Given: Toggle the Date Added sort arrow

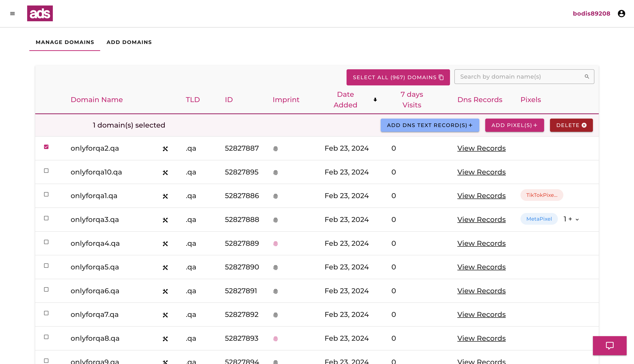Looking at the screenshot, I should [375, 100].
